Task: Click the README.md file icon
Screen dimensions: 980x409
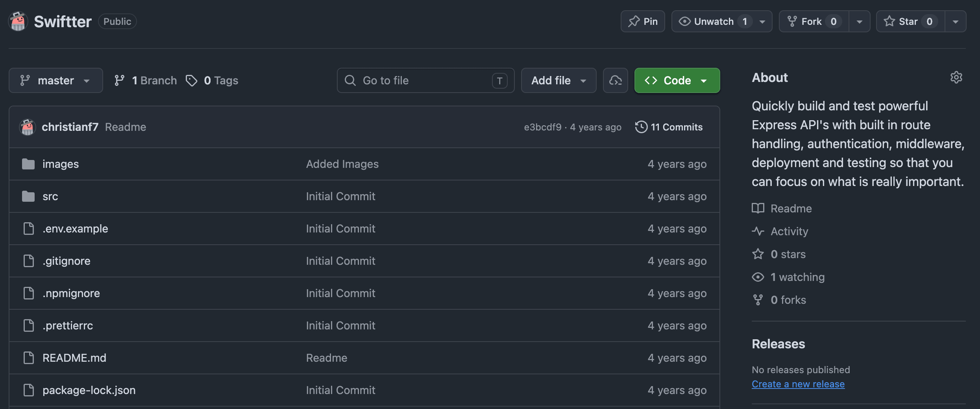Action: click(29, 358)
